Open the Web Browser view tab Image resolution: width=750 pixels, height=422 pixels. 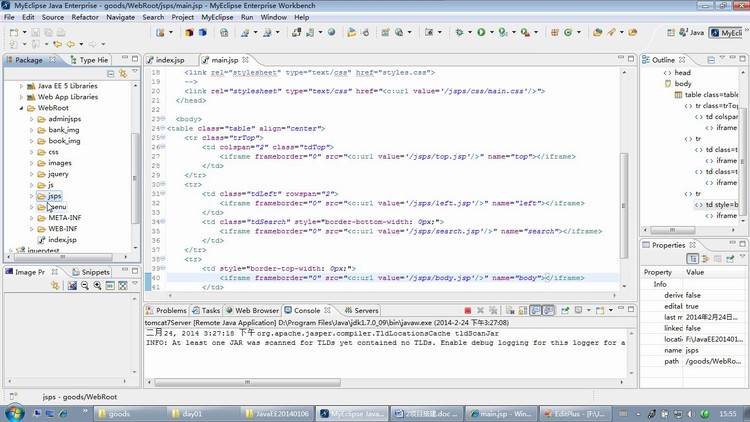pos(256,310)
